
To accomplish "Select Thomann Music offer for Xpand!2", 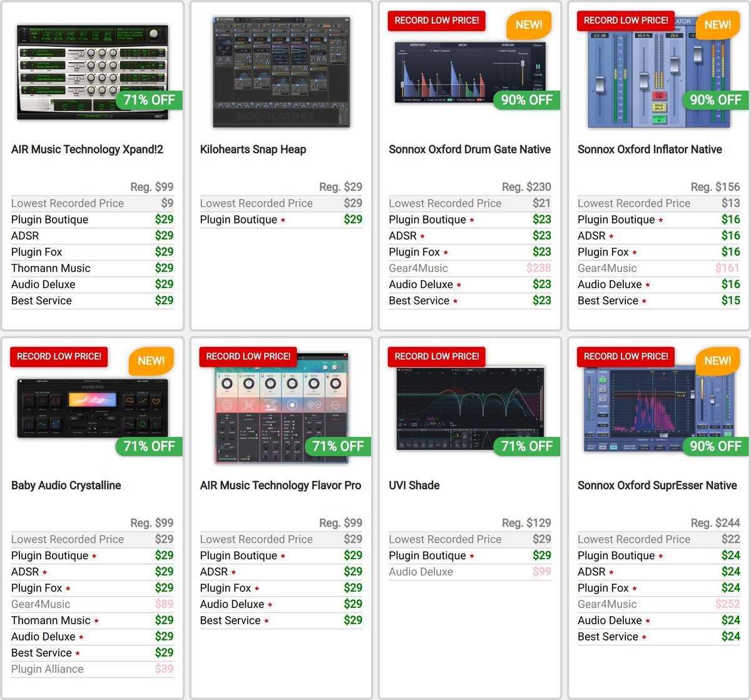I will click(93, 269).
